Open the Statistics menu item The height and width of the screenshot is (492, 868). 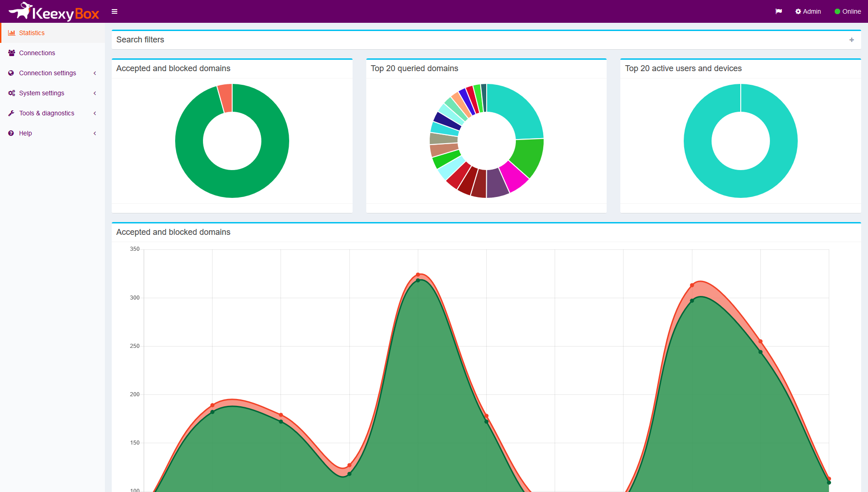(52, 33)
